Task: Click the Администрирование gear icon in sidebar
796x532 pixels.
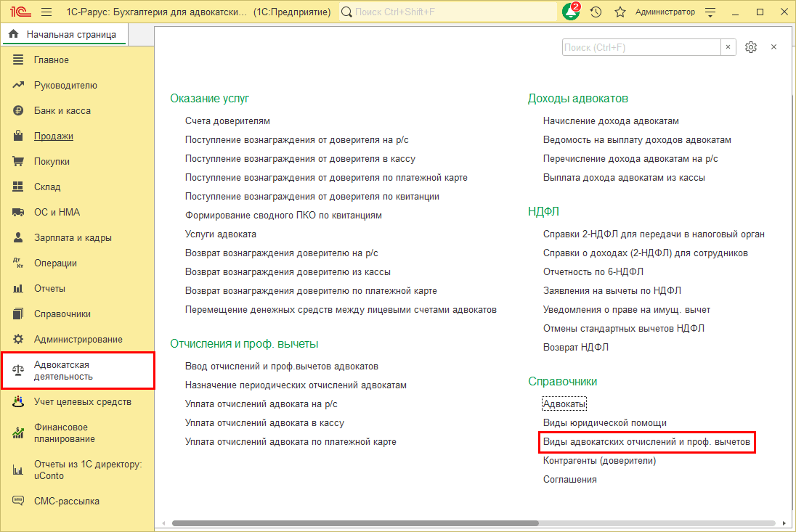Action: 19,340
